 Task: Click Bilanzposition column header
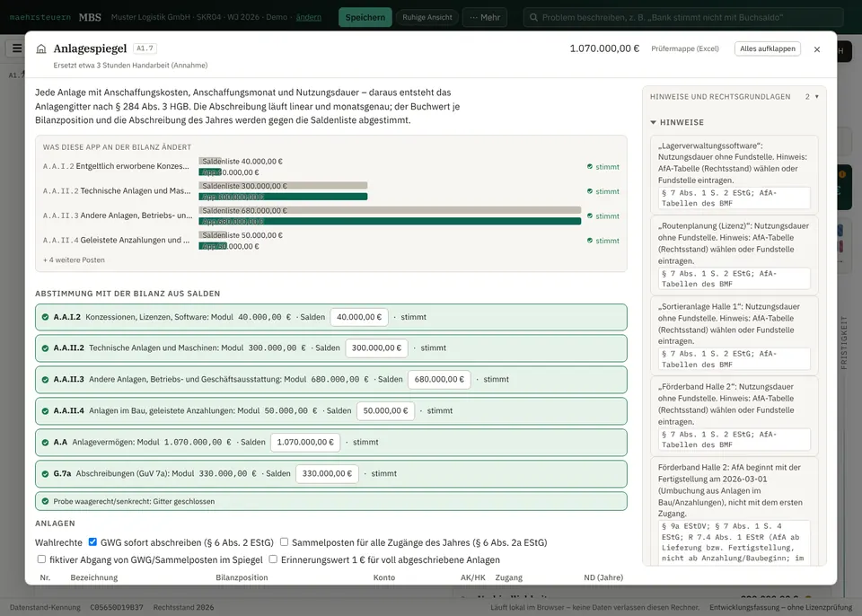(242, 577)
